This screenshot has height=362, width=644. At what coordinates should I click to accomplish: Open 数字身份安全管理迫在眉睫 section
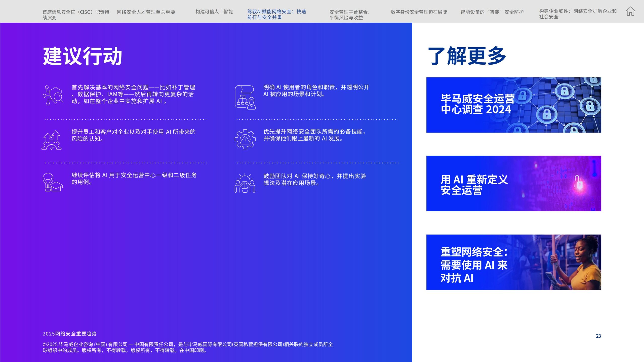tap(419, 12)
